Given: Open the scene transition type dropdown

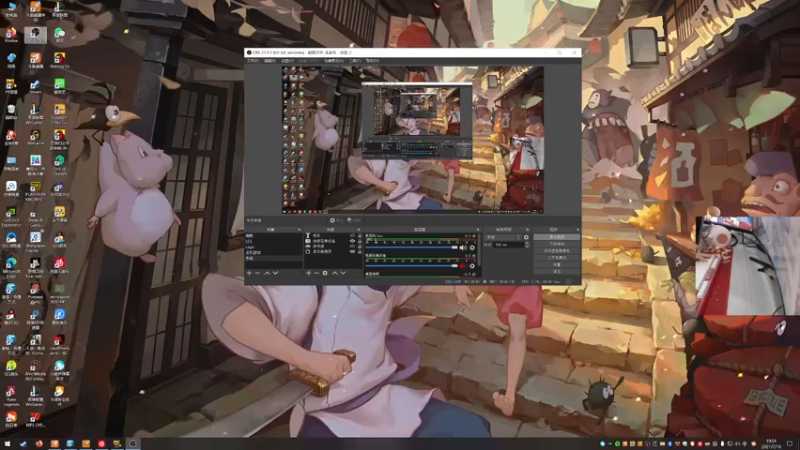Looking at the screenshot, I should point(503,237).
